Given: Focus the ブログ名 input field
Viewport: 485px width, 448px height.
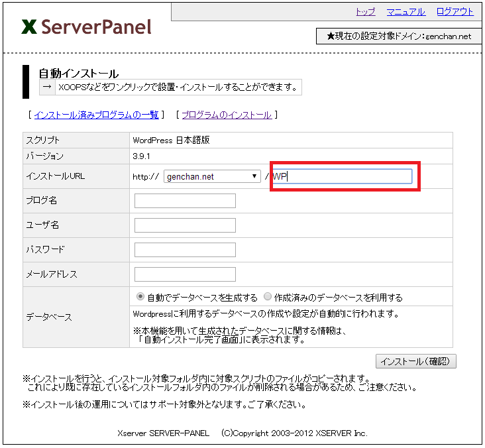Looking at the screenshot, I should click(185, 201).
